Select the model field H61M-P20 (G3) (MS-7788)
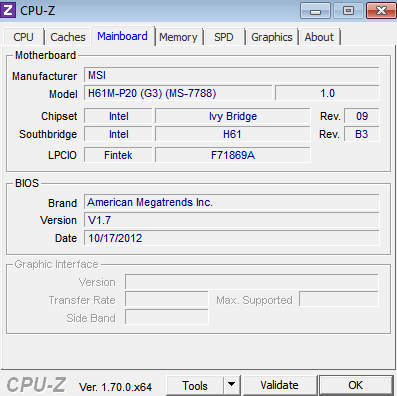397x396 pixels. (x=178, y=93)
